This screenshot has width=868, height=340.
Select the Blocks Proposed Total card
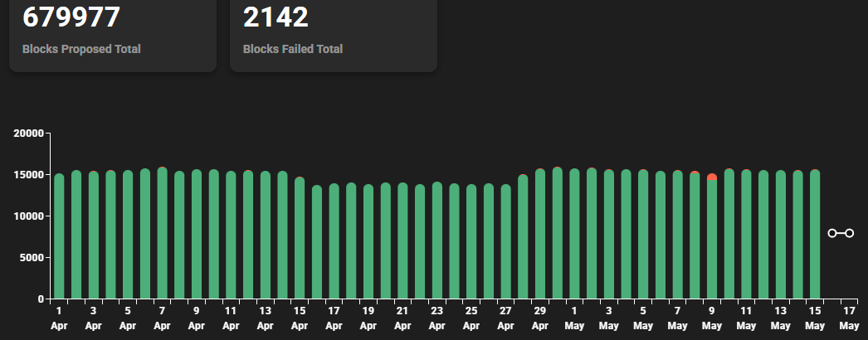[x=113, y=36]
